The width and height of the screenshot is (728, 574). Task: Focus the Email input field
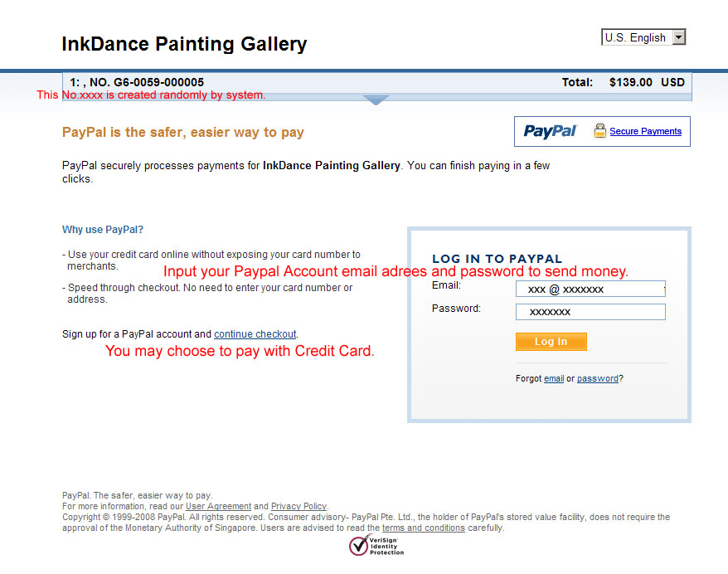tap(590, 289)
